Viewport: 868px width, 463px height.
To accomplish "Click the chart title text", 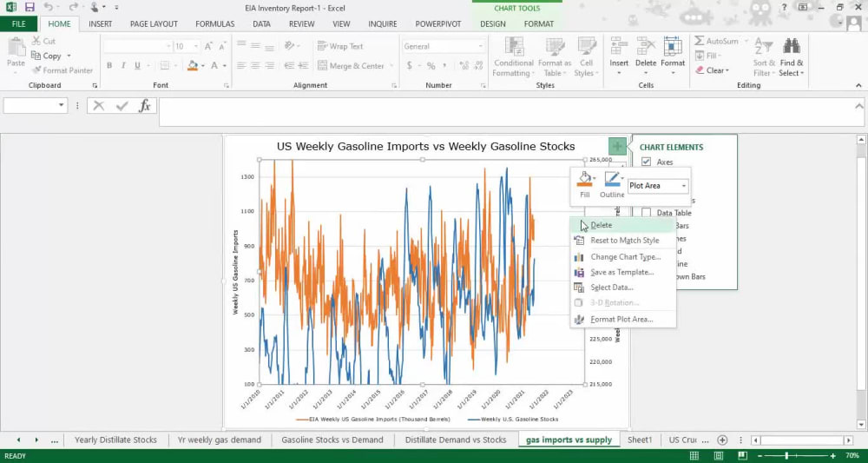I will coord(425,147).
